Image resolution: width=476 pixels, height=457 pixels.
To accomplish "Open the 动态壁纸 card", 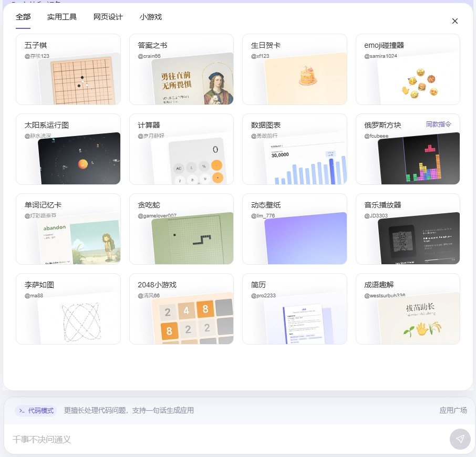I will (x=295, y=229).
